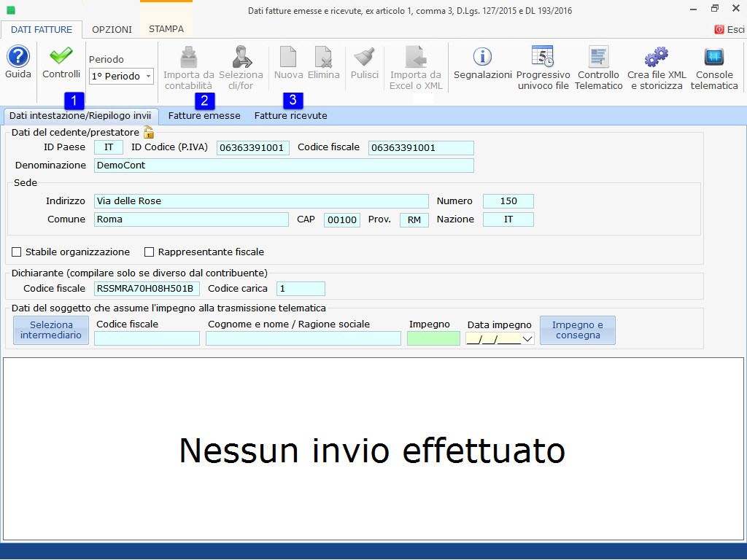Image resolution: width=747 pixels, height=560 pixels.
Task: Click Pulisci brush icon
Action: click(x=365, y=57)
